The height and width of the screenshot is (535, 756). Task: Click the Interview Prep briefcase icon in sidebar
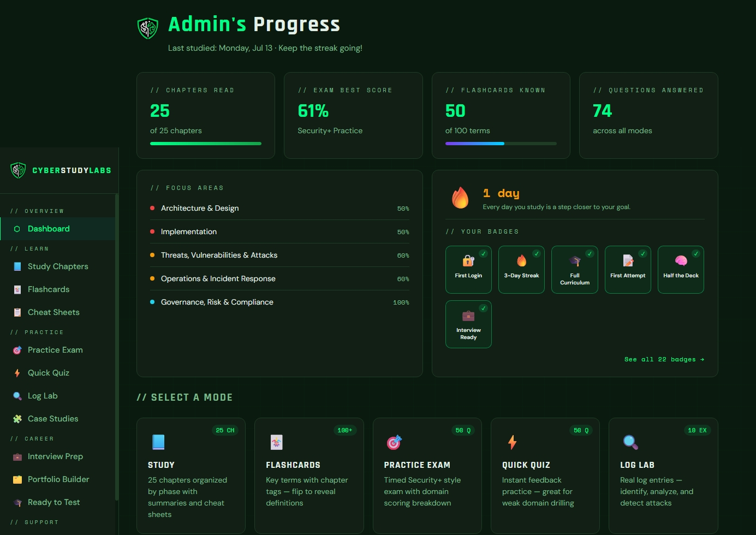click(x=17, y=456)
